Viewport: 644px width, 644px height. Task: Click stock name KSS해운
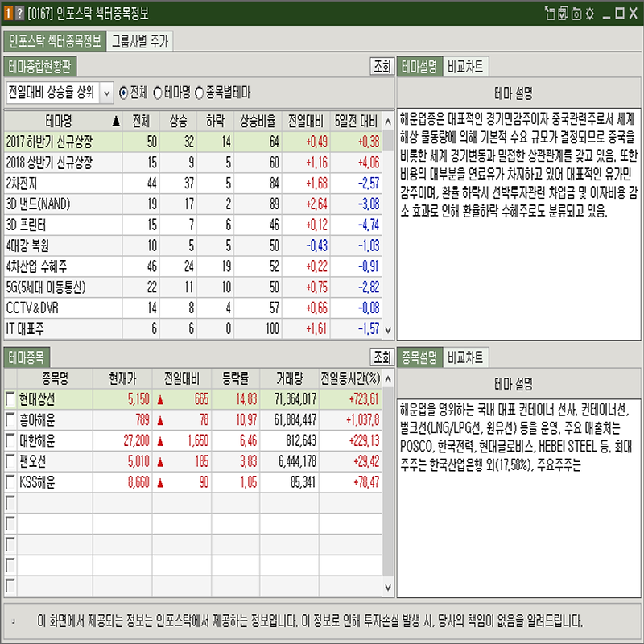(x=37, y=482)
